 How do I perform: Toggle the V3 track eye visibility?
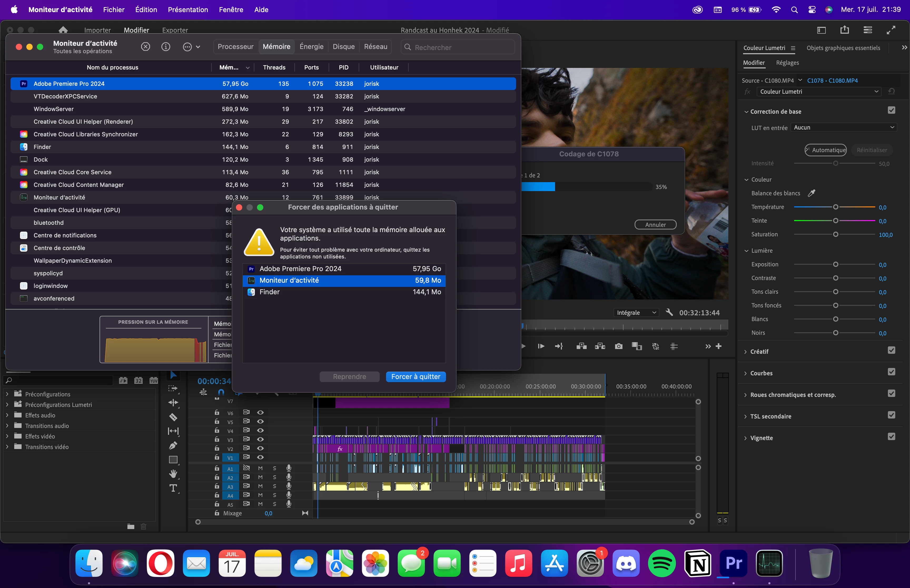[260, 440]
